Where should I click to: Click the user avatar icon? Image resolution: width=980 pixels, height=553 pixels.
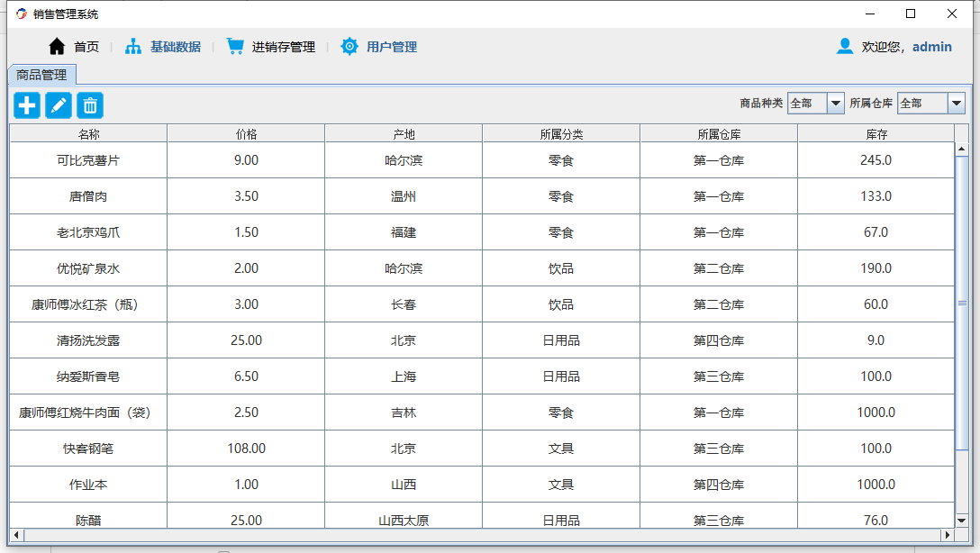(844, 46)
